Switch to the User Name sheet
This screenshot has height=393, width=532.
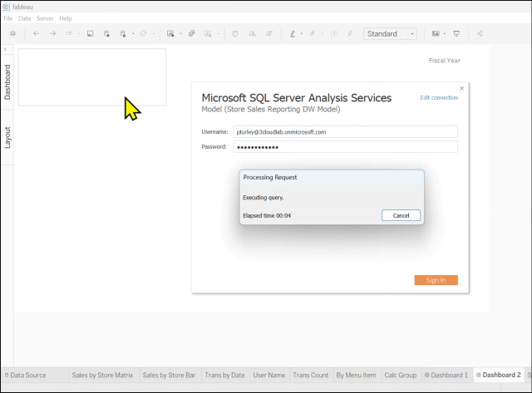[269, 375]
